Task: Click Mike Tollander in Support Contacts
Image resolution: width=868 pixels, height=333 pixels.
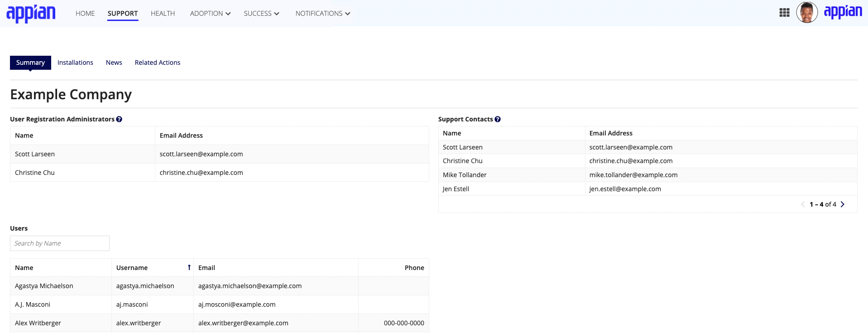Action: [465, 175]
